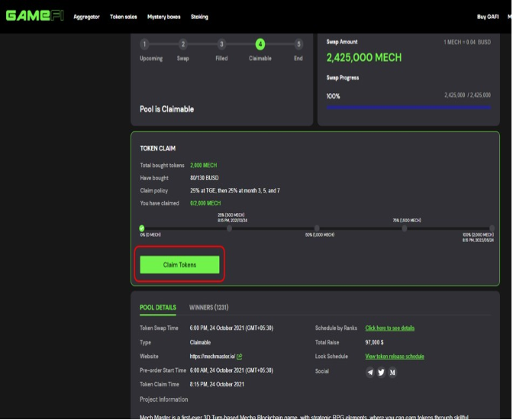Click '80/130 BUSD' have bought value
Screen dimensions: 513x420
click(x=204, y=178)
